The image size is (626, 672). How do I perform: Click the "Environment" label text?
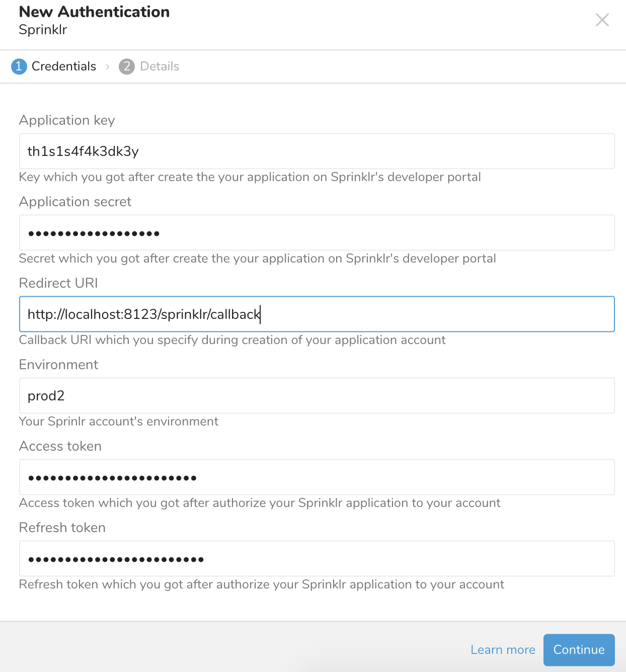pyautogui.click(x=58, y=365)
